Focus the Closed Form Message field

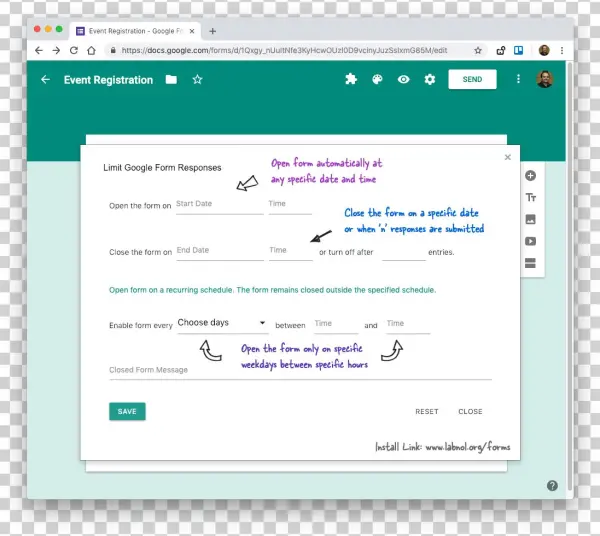coord(299,370)
